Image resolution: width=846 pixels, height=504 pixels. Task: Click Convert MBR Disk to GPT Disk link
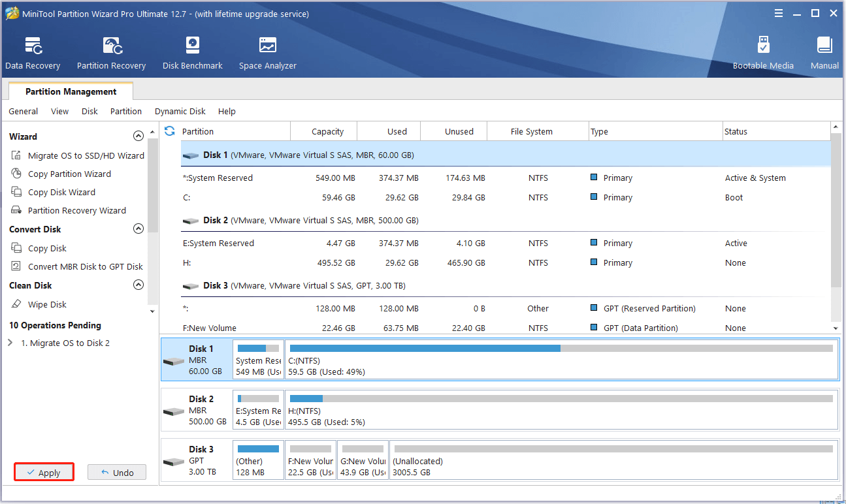click(86, 266)
